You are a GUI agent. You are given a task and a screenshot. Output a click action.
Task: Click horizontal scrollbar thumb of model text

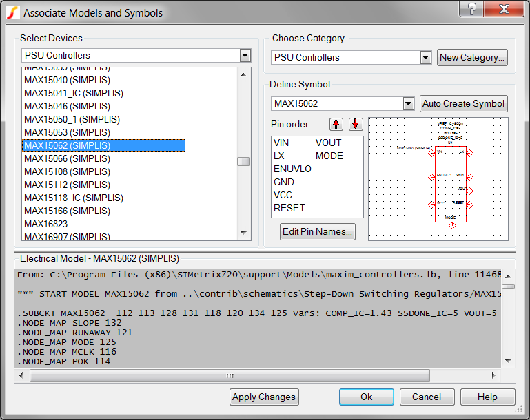pos(230,376)
